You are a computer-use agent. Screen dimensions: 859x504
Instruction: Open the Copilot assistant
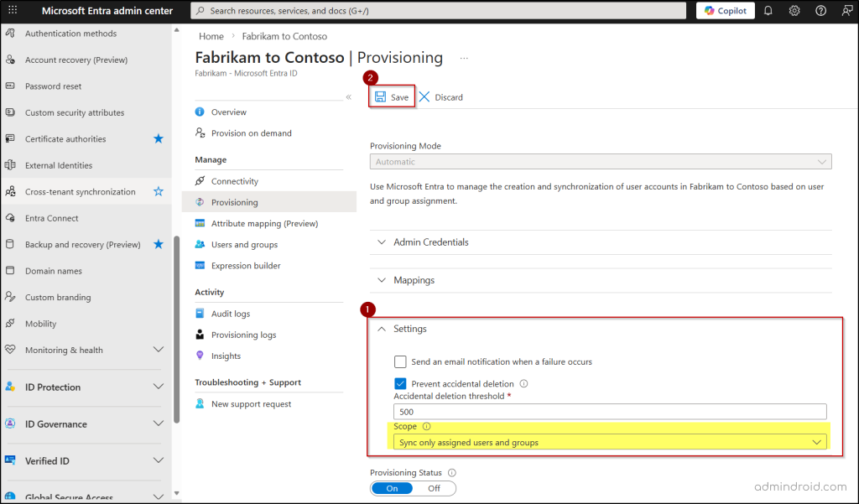coord(723,10)
